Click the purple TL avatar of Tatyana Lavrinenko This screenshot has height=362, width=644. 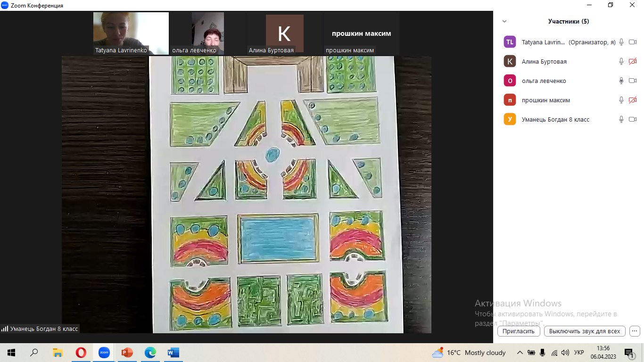510,42
